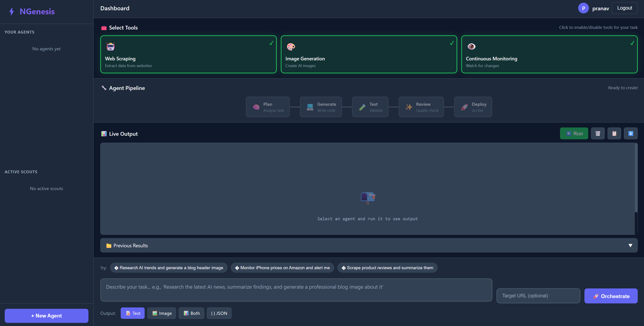Turn off Continuous Monitoring tool

549,54
